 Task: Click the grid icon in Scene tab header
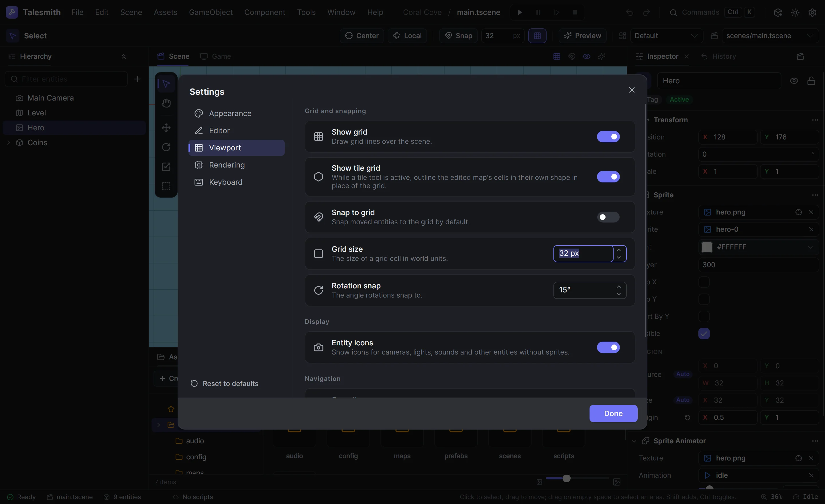tap(557, 56)
